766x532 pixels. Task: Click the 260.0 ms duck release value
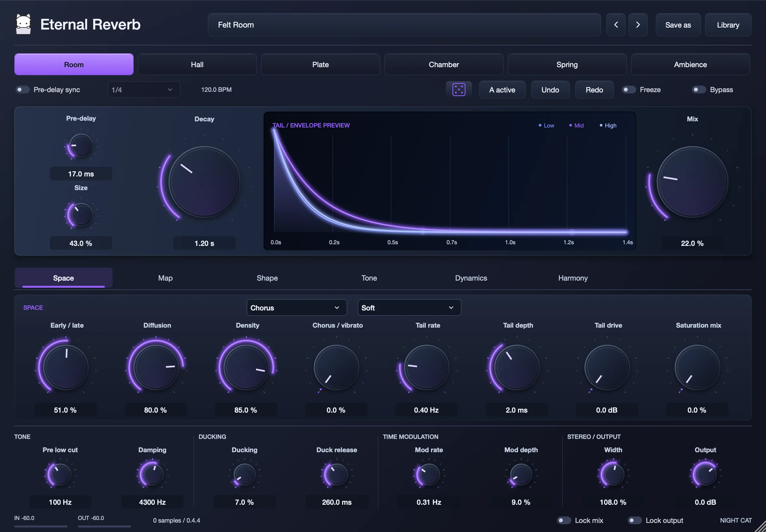click(x=337, y=502)
